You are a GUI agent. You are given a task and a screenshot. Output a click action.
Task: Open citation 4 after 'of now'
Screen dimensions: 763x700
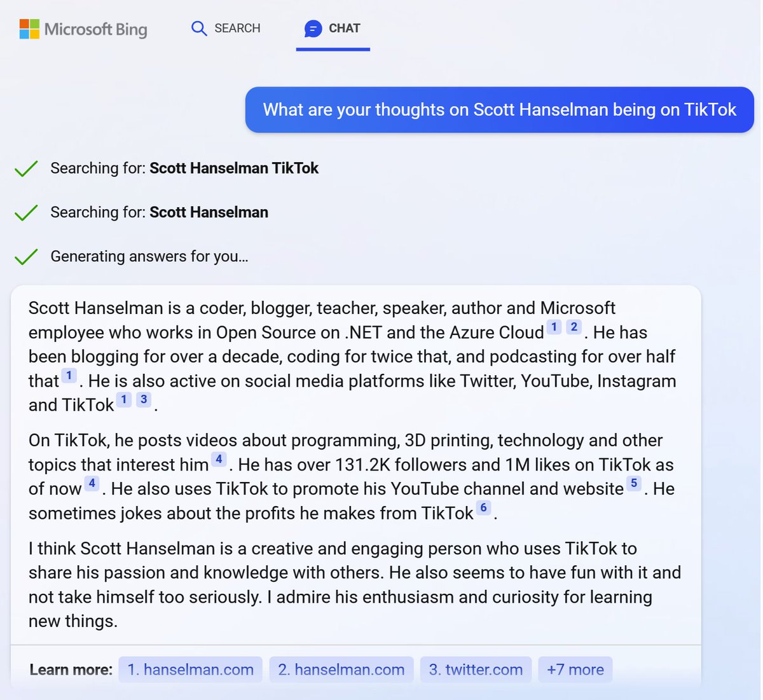click(x=92, y=483)
